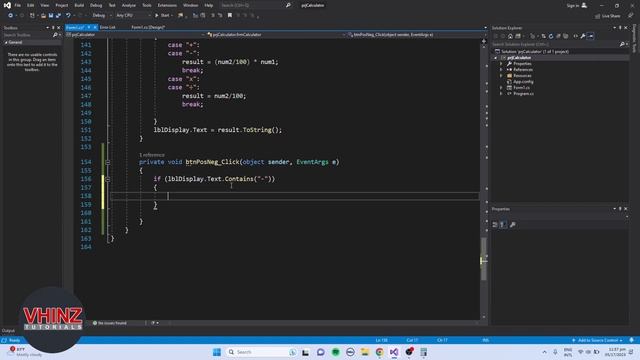This screenshot has height=360, width=640.
Task: Click the Open File icon
Action: click(43, 16)
